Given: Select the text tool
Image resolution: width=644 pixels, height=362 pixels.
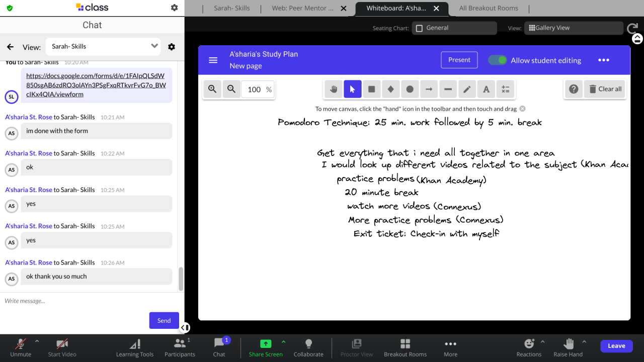Looking at the screenshot, I should coord(486,89).
